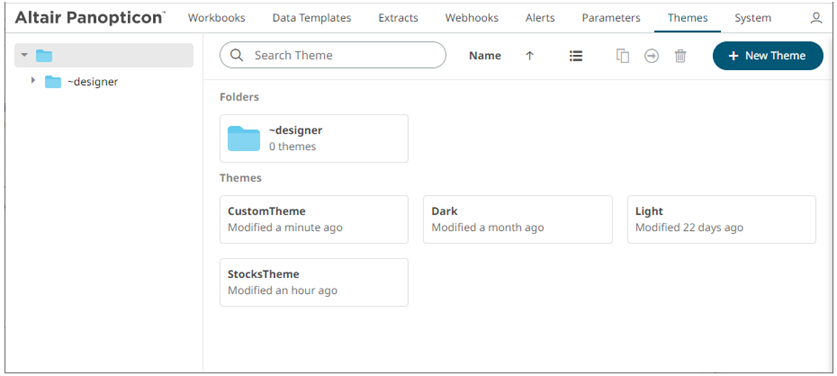This screenshot has width=837, height=376.
Task: Focus the Search Theme input field
Action: (x=333, y=55)
